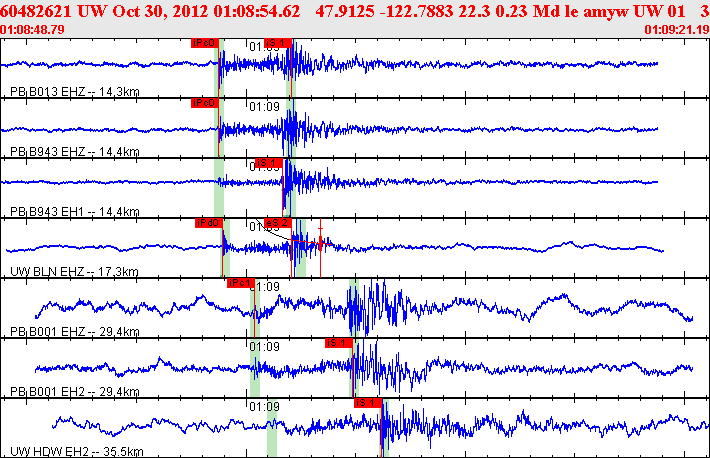
Task: Click the iPd0 pick flag on BLN EHZ
Action: pos(209,223)
